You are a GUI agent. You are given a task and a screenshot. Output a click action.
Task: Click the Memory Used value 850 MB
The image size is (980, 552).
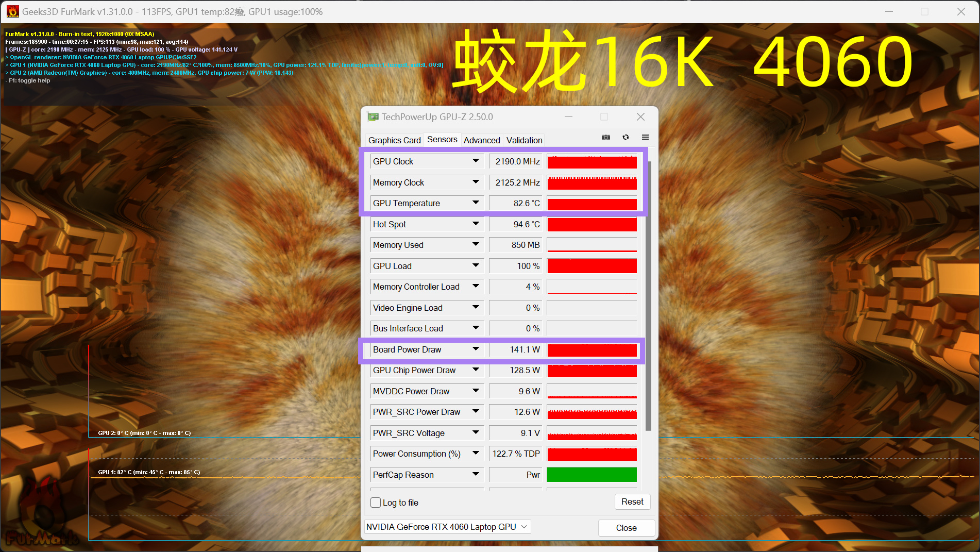(x=515, y=245)
